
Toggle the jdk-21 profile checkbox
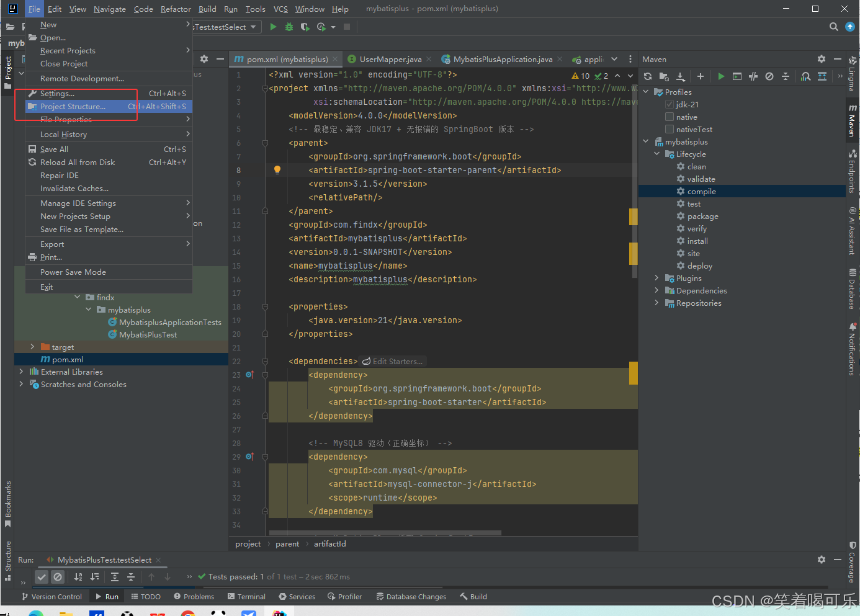tap(670, 104)
